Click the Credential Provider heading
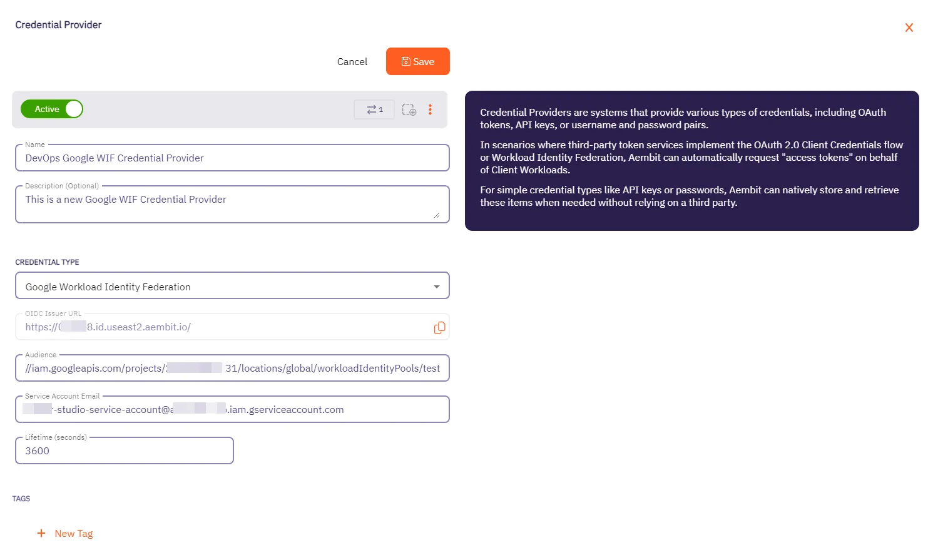Image resolution: width=933 pixels, height=560 pixels. 58,25
